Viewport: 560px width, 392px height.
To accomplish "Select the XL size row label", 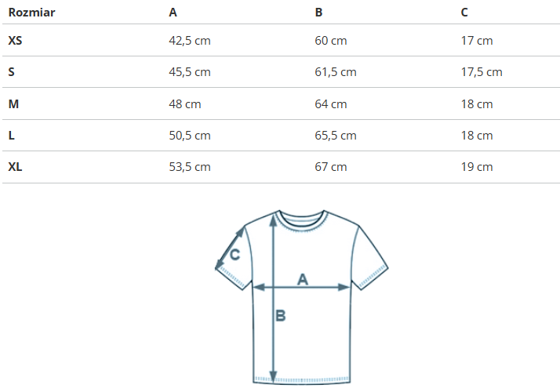I will 15,167.
